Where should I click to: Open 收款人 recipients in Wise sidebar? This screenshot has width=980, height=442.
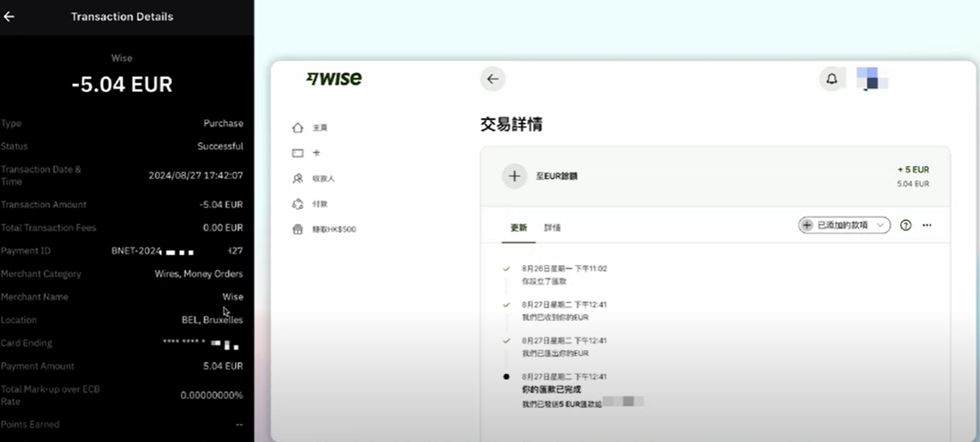point(314,179)
